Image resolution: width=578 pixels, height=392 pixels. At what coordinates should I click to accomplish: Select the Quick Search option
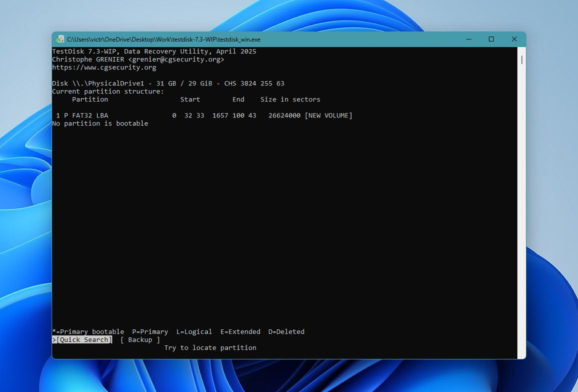[82, 340]
